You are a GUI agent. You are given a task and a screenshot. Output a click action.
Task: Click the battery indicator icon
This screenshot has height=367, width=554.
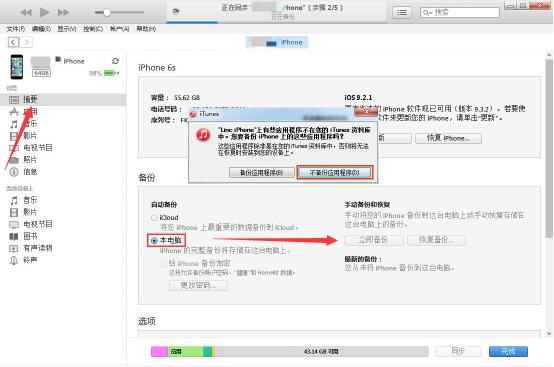(x=111, y=73)
